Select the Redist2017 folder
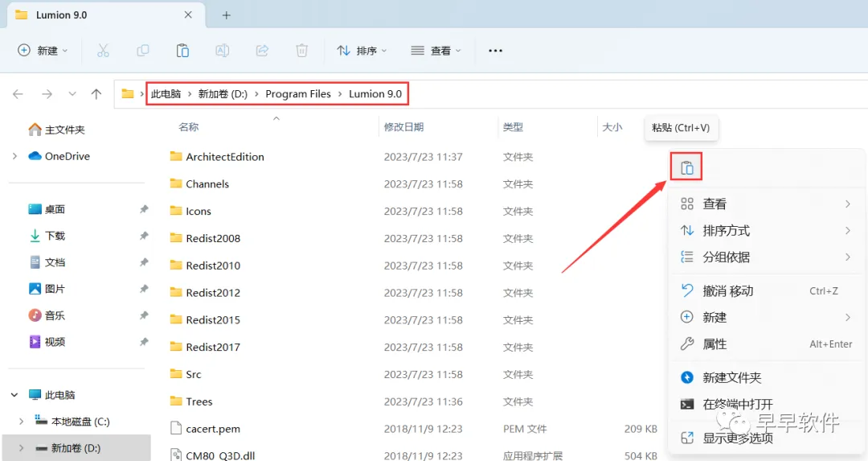This screenshot has height=461, width=868. point(205,347)
